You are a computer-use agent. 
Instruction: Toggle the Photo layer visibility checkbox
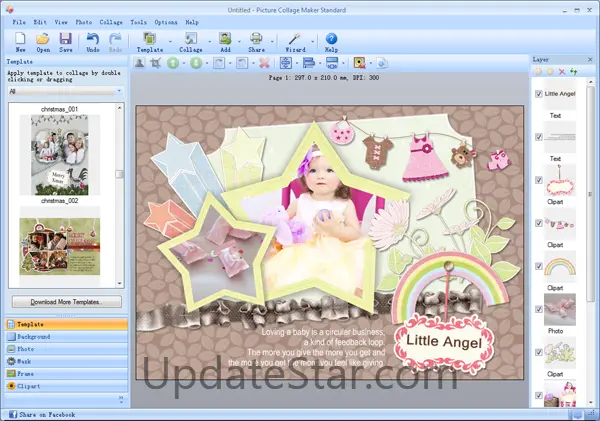539,309
